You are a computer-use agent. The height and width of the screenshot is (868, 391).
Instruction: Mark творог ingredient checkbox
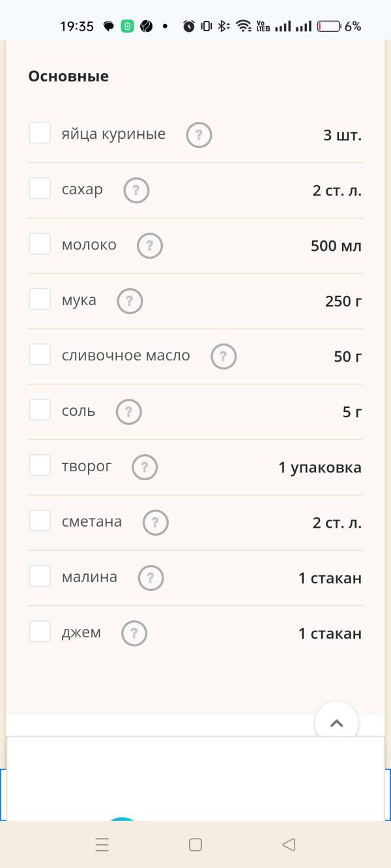[x=40, y=465]
